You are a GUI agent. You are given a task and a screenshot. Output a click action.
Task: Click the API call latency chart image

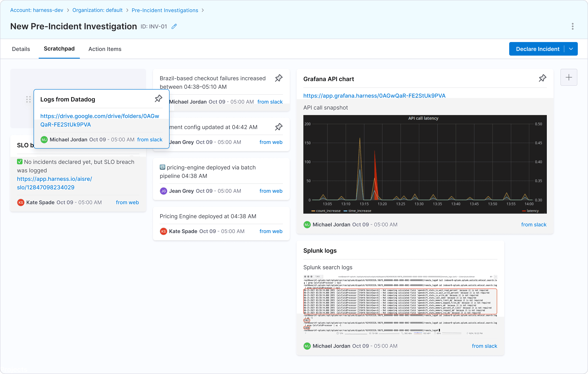425,164
